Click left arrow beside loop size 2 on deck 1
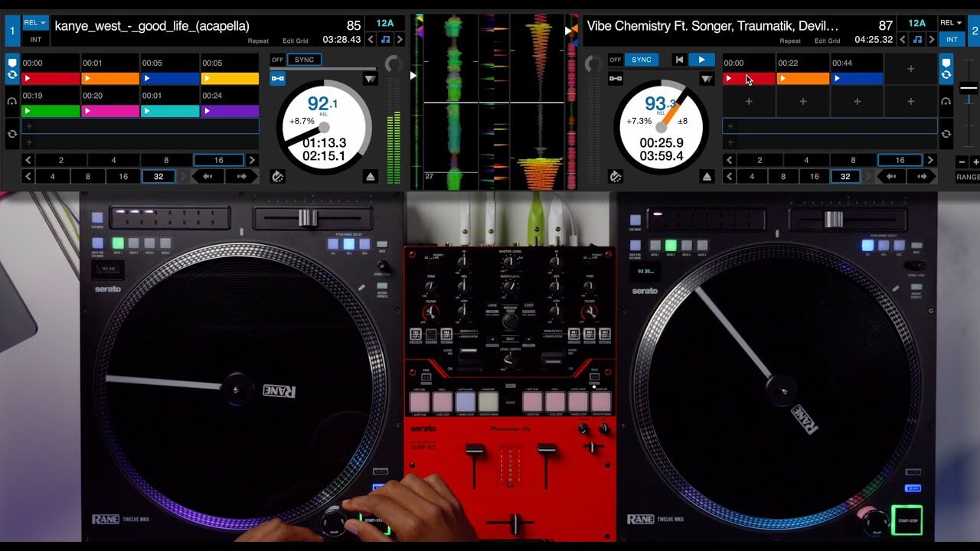 point(28,161)
